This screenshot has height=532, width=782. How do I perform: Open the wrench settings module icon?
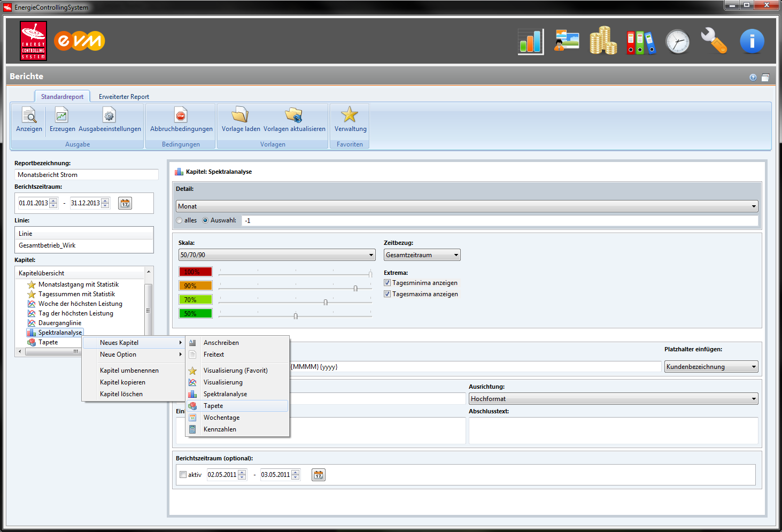[714, 41]
